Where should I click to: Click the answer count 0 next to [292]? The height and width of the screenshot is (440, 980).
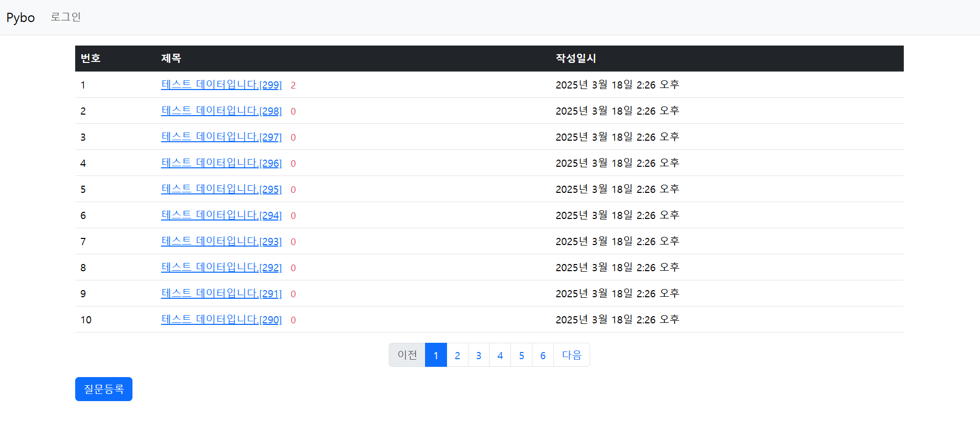coord(293,268)
